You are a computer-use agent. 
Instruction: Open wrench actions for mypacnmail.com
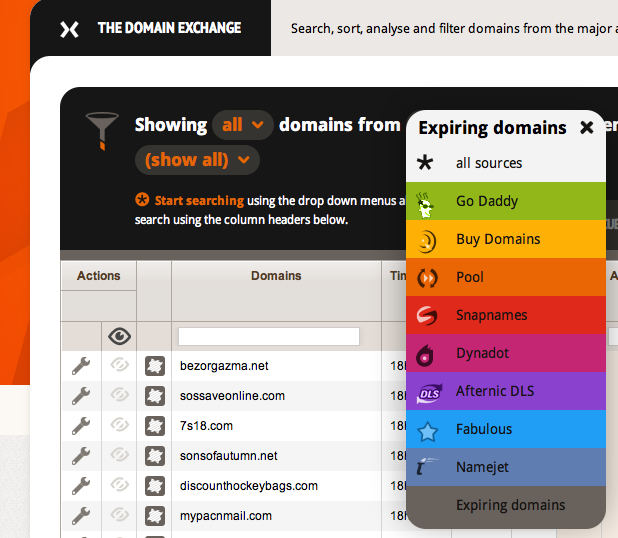tap(81, 516)
